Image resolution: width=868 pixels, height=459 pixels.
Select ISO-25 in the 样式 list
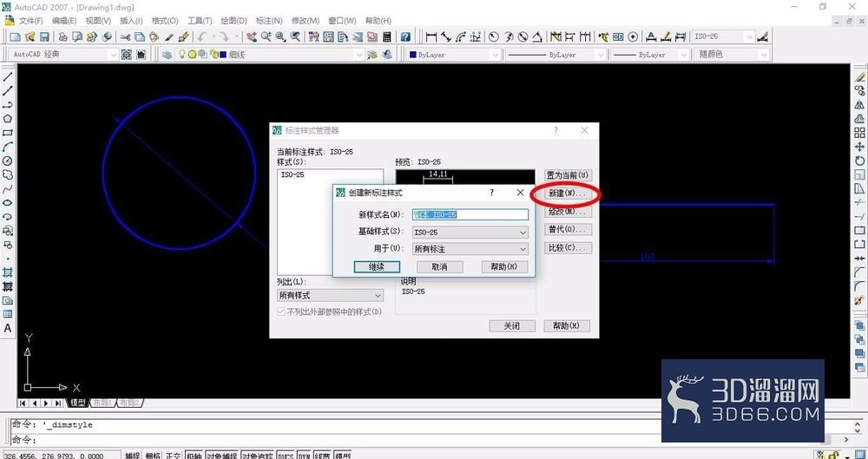(x=293, y=175)
